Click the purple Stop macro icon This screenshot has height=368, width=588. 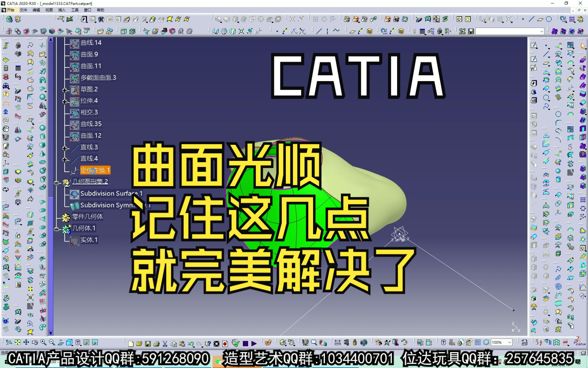click(x=245, y=343)
